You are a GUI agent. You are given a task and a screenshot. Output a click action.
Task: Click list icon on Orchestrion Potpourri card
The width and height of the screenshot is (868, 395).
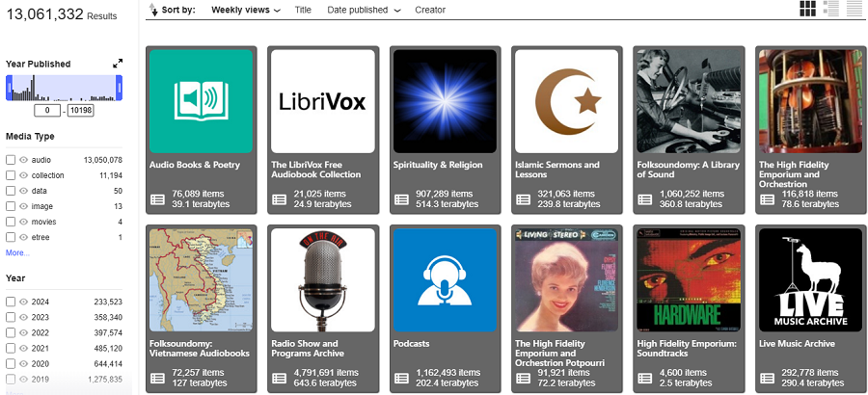pyautogui.click(x=523, y=378)
